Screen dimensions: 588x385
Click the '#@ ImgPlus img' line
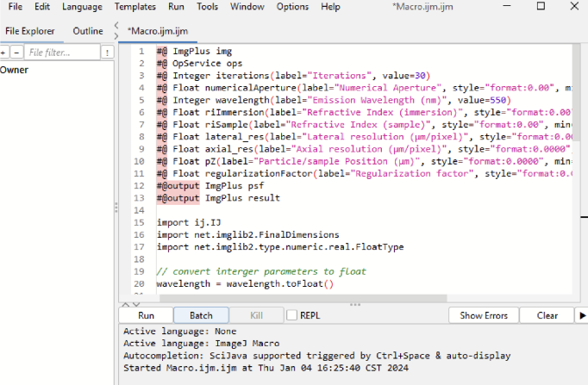point(194,52)
